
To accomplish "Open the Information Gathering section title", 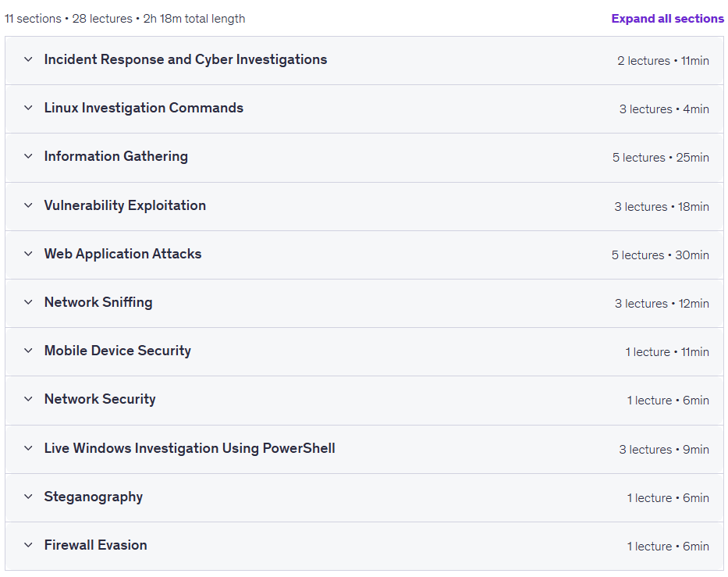I will click(x=116, y=156).
